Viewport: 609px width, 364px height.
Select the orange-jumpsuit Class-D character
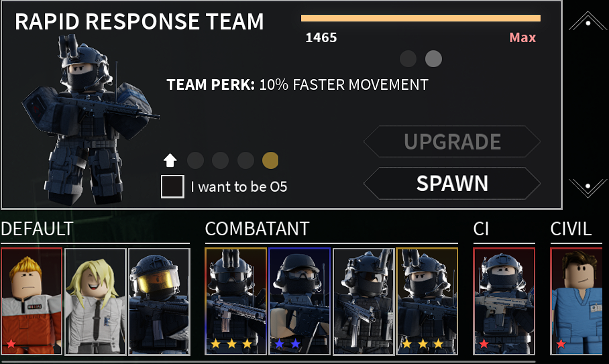pos(32,301)
